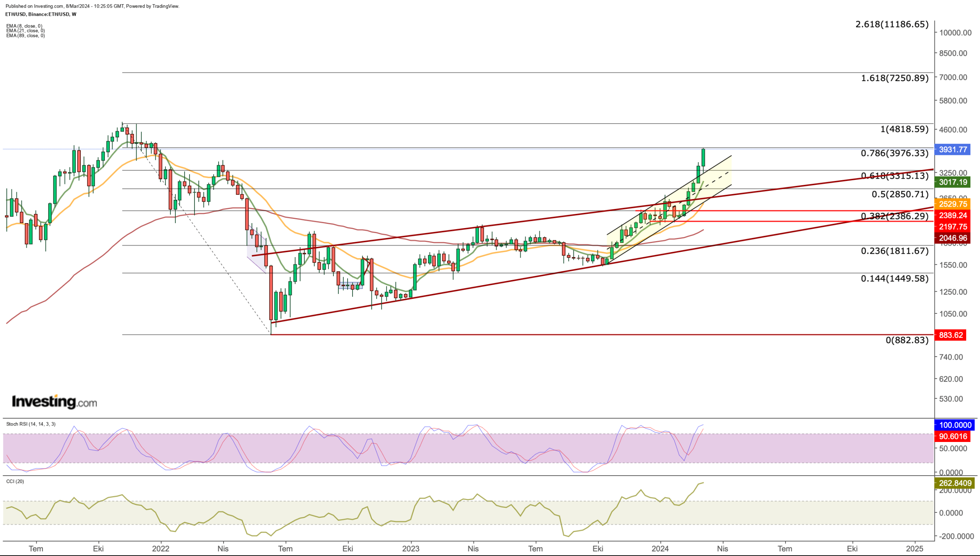Click the 4600.00 price axis label
The height and width of the screenshot is (556, 980).
[x=953, y=130]
